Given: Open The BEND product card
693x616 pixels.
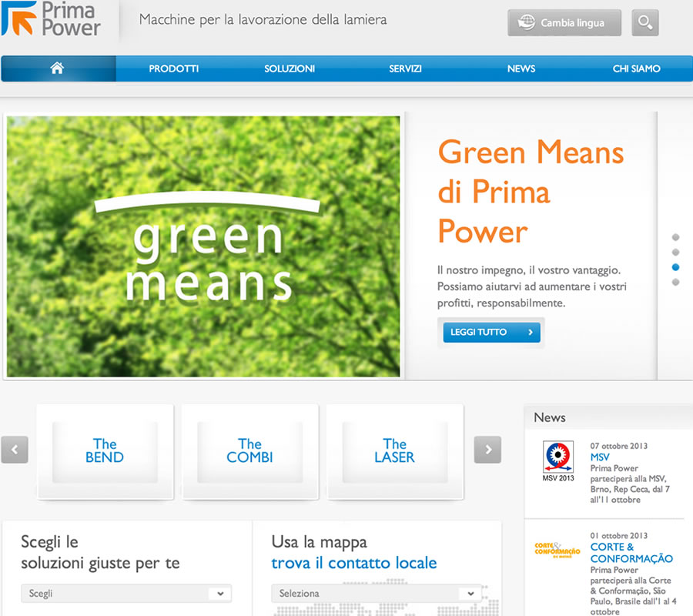Looking at the screenshot, I should (105, 452).
